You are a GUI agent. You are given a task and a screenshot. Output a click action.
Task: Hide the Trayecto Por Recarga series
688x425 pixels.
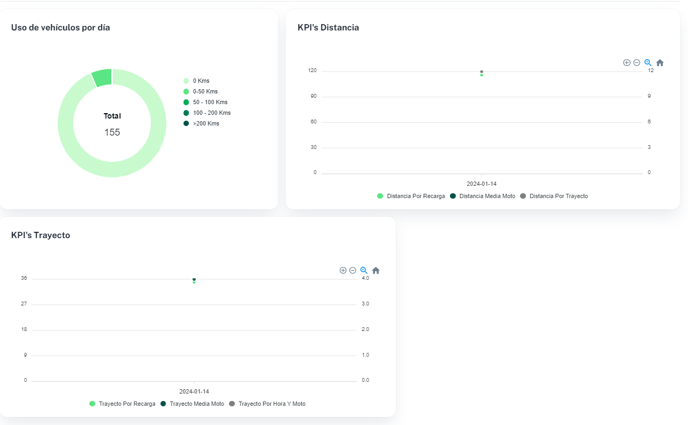[126, 404]
